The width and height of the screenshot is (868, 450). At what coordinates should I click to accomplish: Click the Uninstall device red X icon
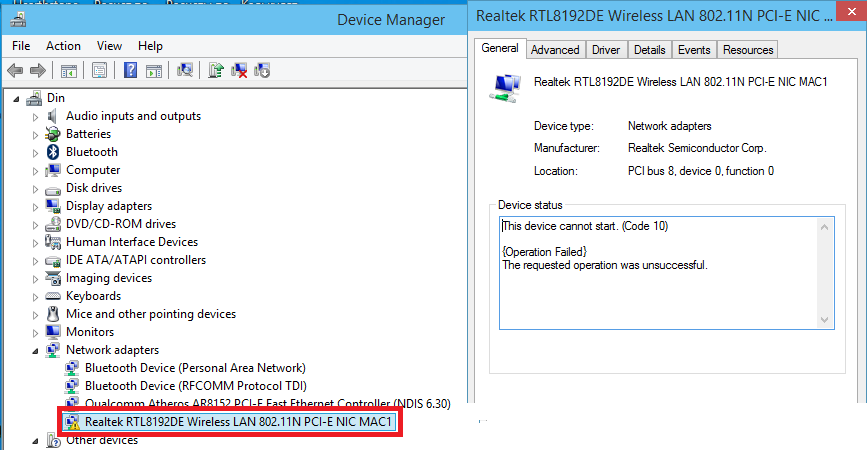239,70
